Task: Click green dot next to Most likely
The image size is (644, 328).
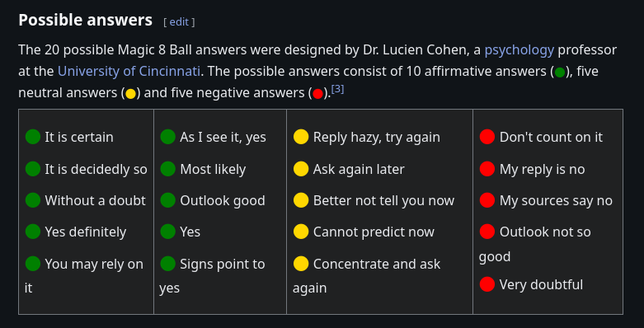Action: tap(167, 169)
